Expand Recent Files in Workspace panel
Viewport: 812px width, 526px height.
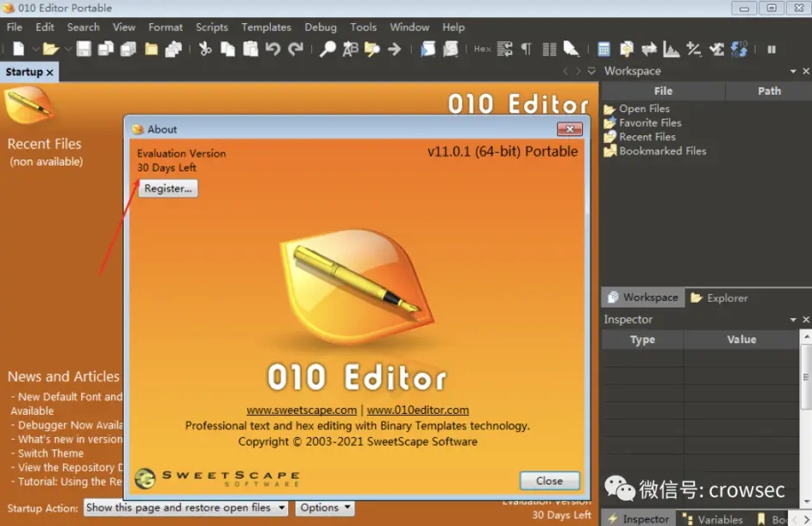[647, 136]
